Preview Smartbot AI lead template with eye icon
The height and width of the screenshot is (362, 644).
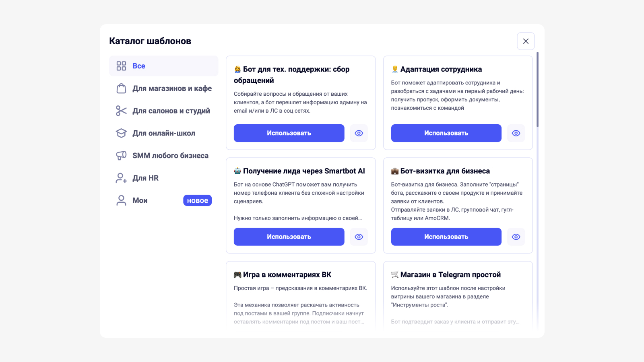click(359, 237)
